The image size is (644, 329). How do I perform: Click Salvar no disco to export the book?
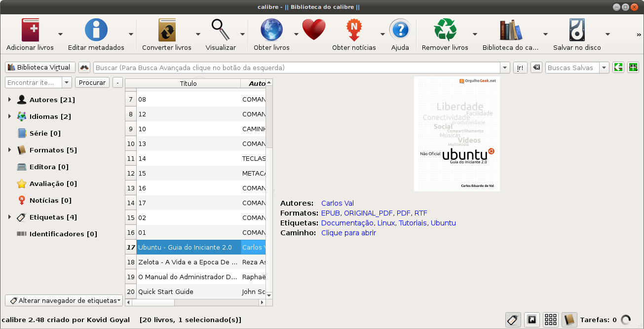(x=576, y=30)
